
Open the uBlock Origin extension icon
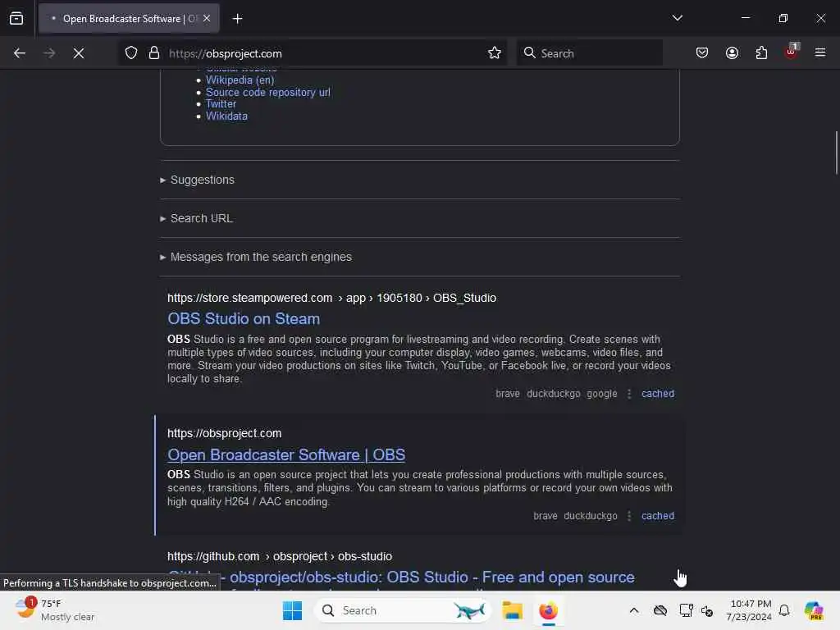[x=792, y=52]
